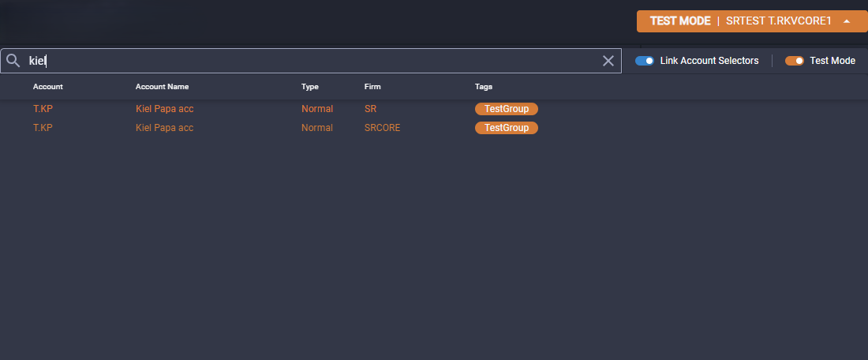
Task: Click SRTEST T.RKVCORE1 account label
Action: [779, 21]
